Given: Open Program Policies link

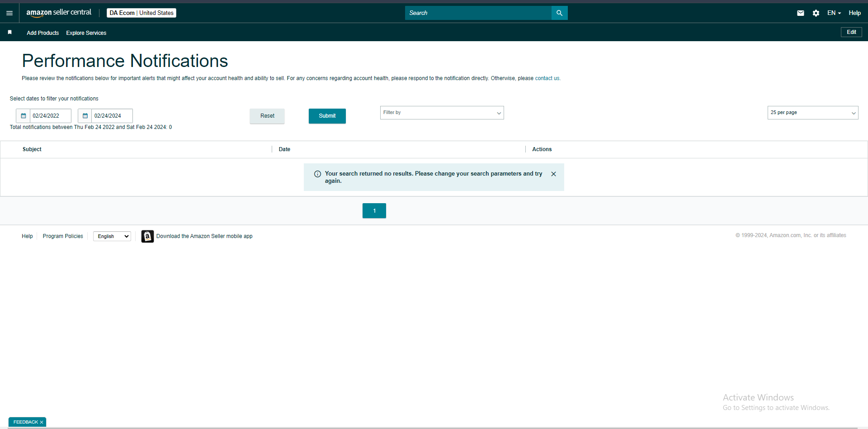Looking at the screenshot, I should (x=63, y=236).
